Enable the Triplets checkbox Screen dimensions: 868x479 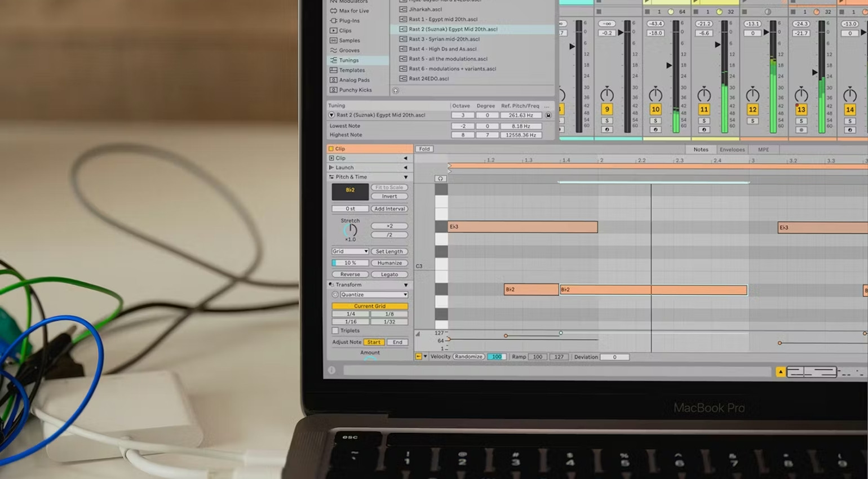(x=335, y=331)
